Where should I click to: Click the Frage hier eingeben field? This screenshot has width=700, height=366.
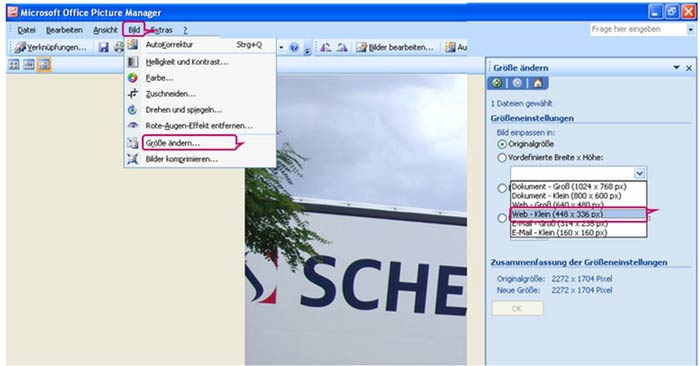tap(638, 29)
